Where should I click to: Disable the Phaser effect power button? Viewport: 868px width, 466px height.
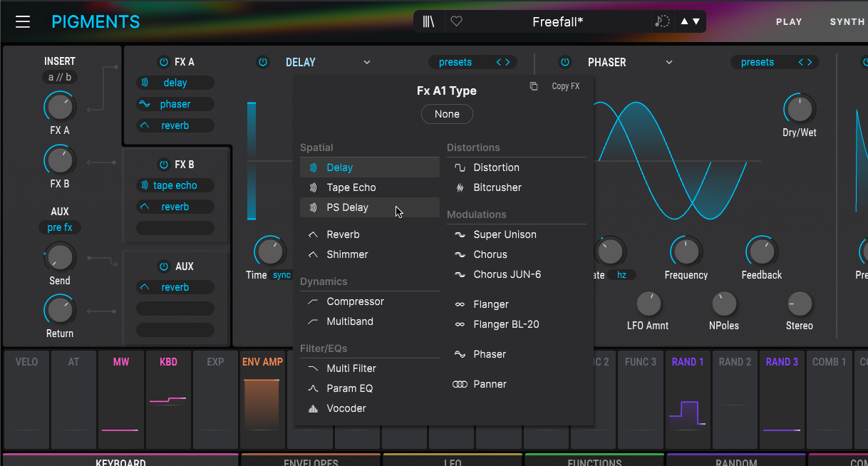coord(565,62)
